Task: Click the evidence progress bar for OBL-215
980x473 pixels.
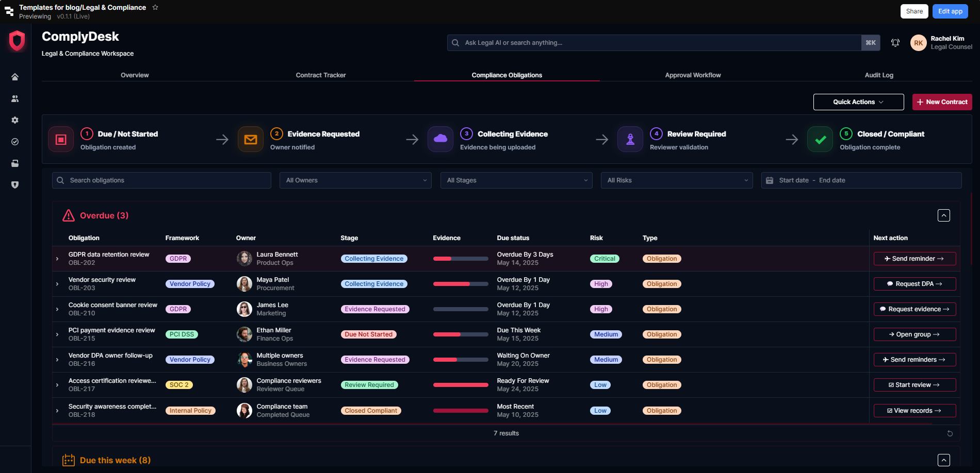Action: [x=461, y=334]
